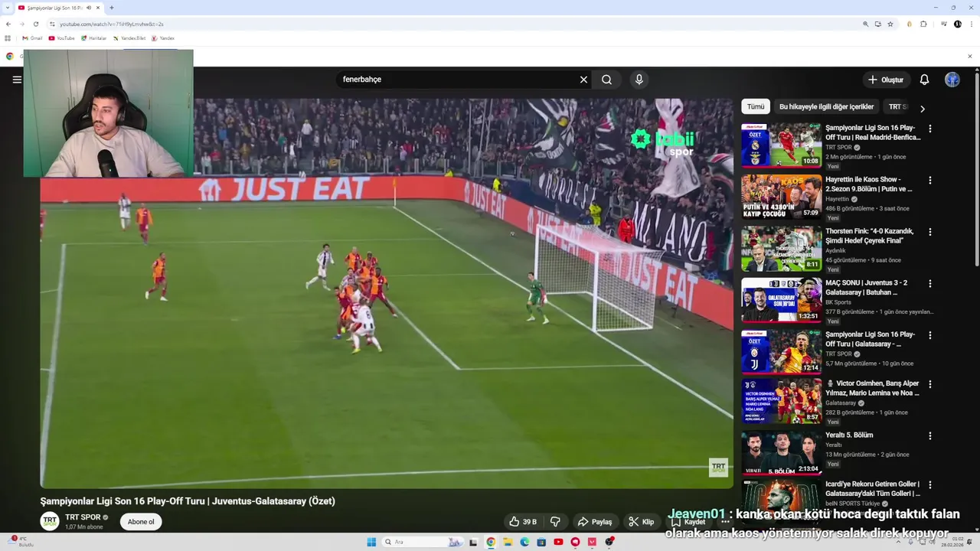
Task: Open Chrome three-dot menu
Action: (x=971, y=24)
